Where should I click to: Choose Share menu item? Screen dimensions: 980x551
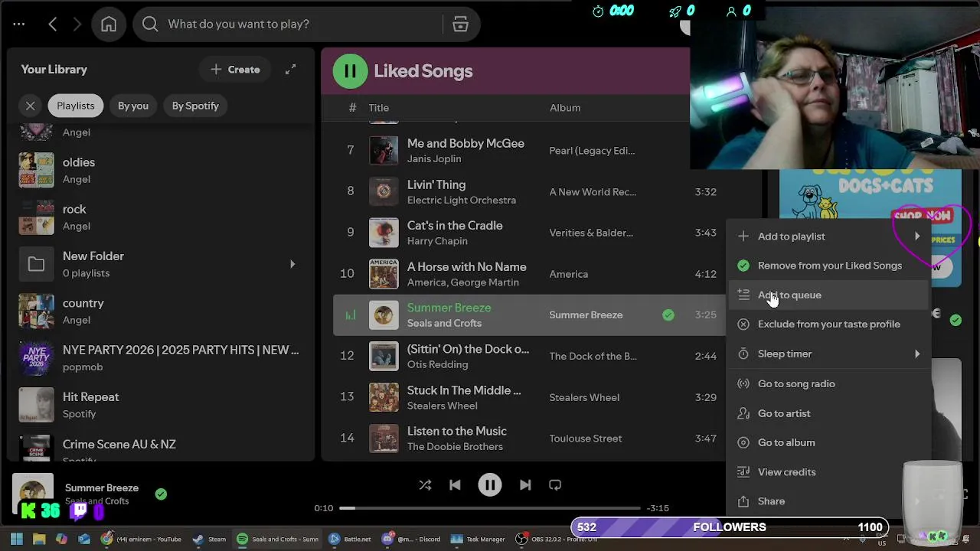point(828,501)
